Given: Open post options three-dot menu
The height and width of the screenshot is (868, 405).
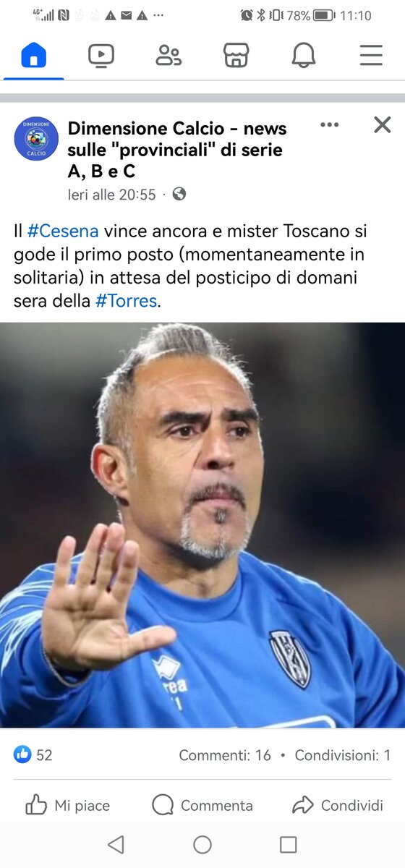Looking at the screenshot, I should click(x=330, y=124).
